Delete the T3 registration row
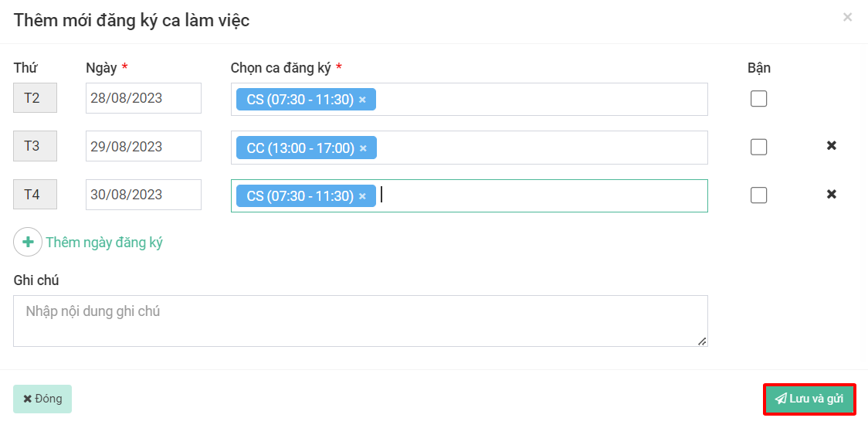This screenshot has width=868, height=428. point(832,146)
